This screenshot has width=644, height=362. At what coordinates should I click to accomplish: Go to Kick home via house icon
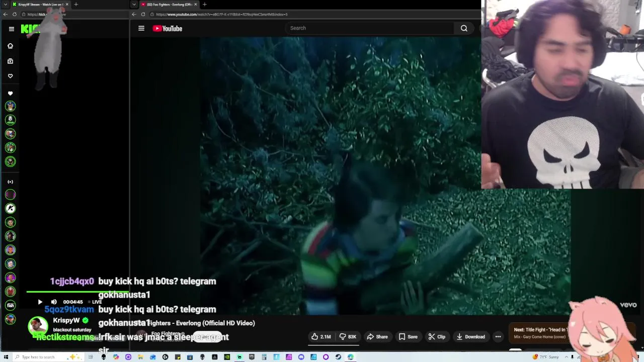click(x=10, y=46)
